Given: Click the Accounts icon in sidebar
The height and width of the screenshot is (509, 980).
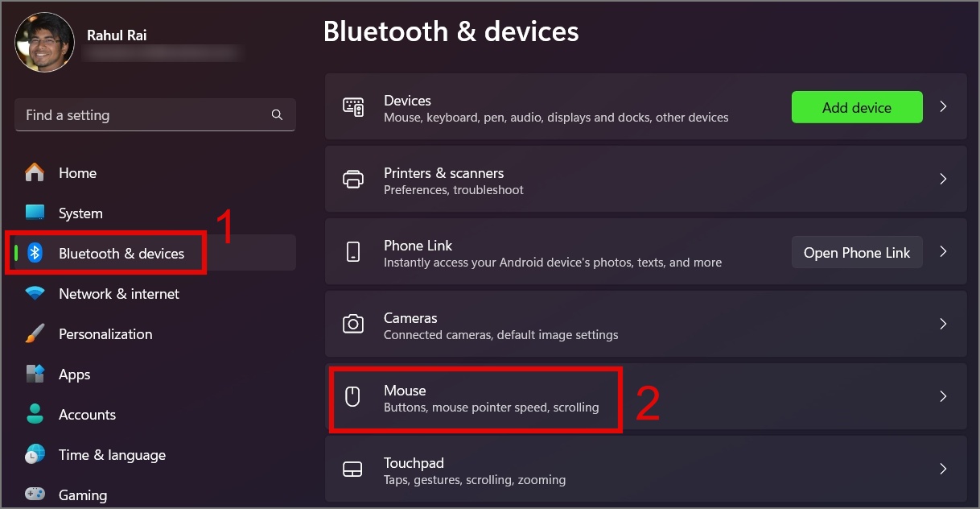Looking at the screenshot, I should 35,414.
